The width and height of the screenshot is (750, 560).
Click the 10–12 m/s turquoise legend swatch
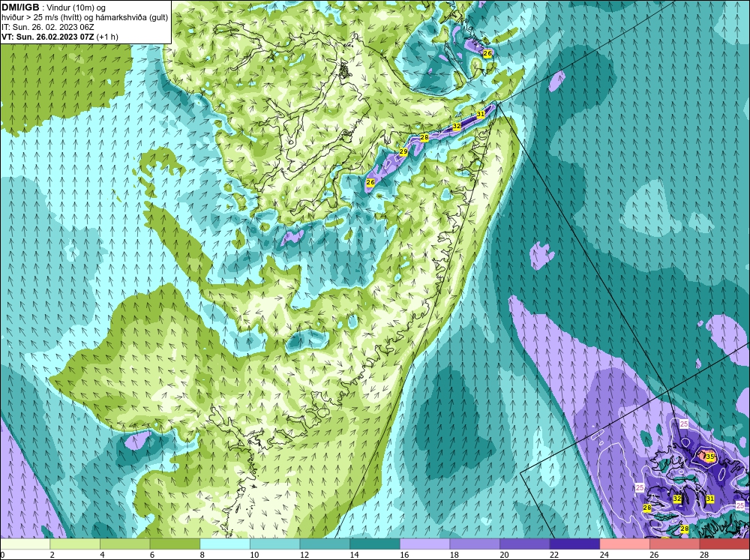coord(274,544)
